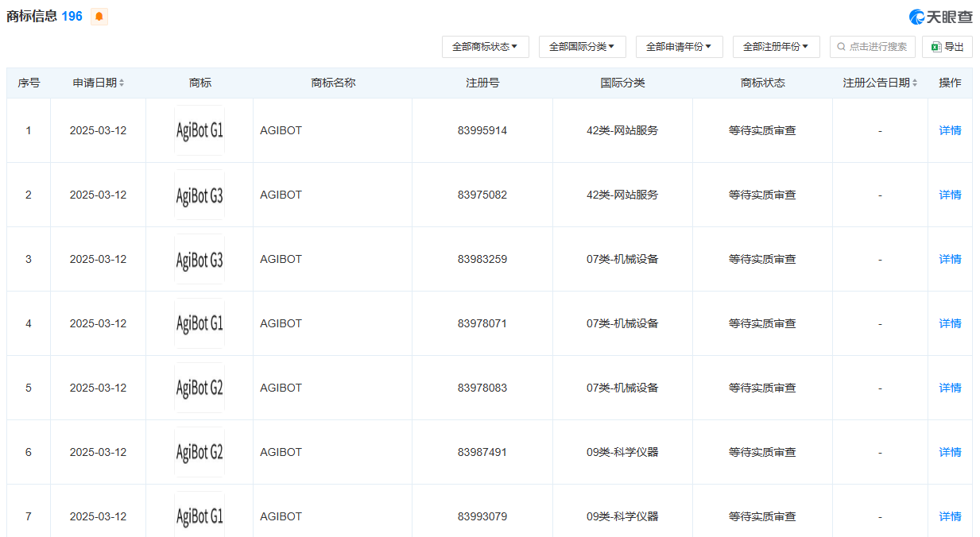
Task: Click AgiBot G3 trademark image in row 2
Action: (x=199, y=195)
